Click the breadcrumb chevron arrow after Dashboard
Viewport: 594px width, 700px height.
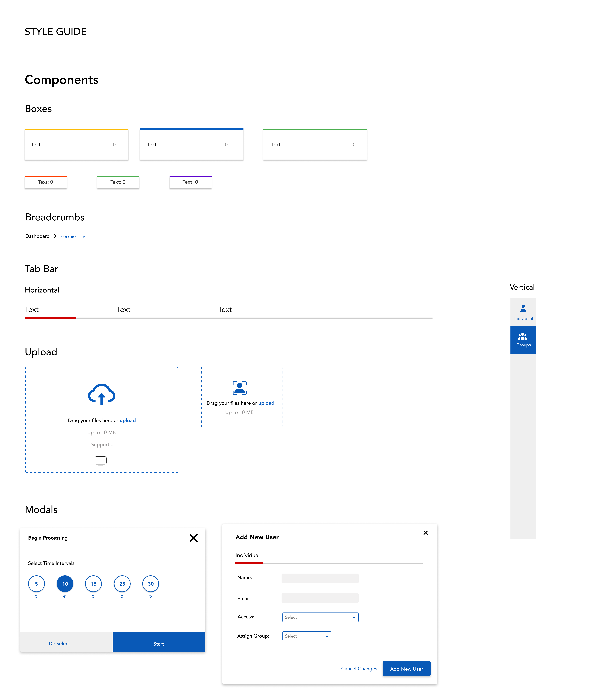pos(55,236)
